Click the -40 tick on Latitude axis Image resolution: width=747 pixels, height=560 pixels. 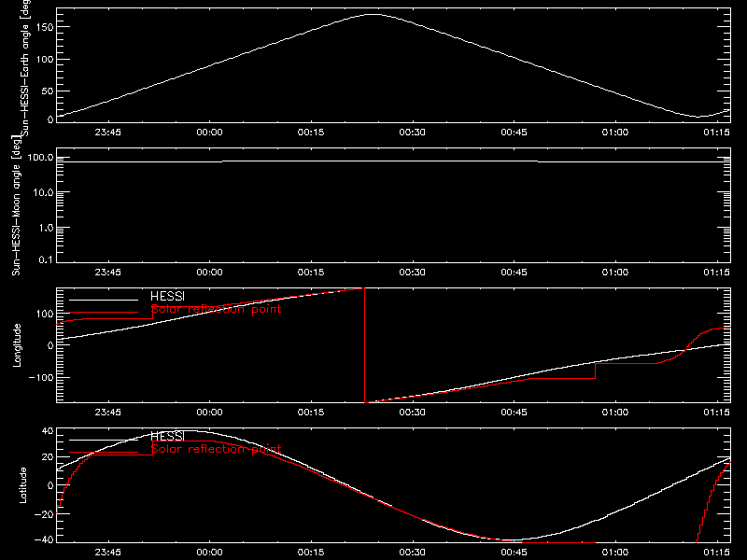click(43, 539)
